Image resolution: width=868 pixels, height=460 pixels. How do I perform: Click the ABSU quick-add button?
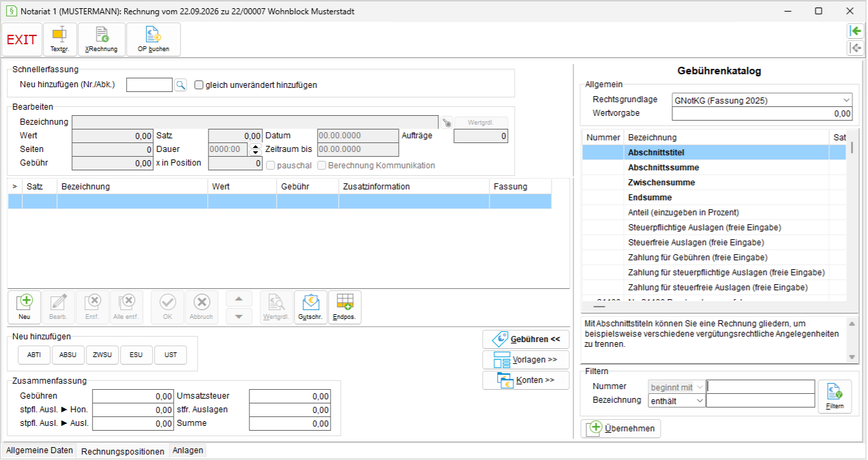pos(68,356)
